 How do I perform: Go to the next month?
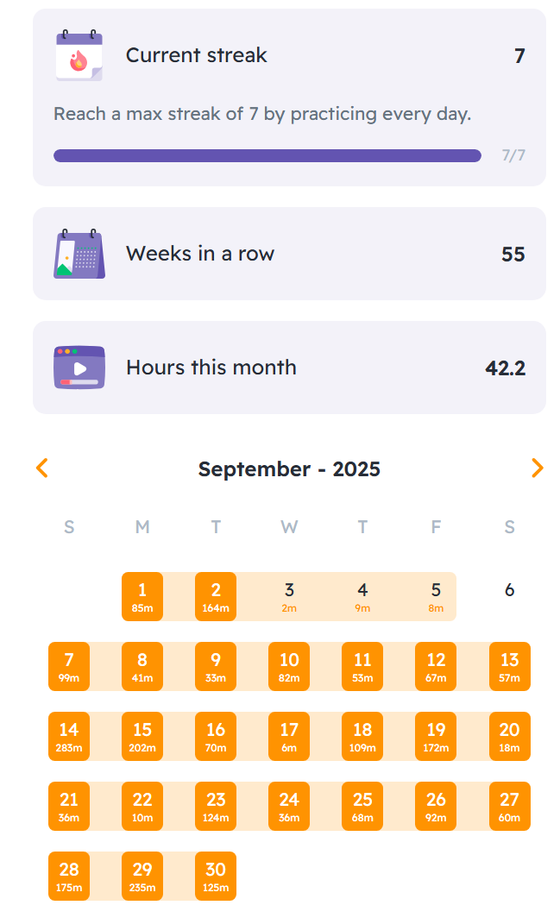click(537, 468)
